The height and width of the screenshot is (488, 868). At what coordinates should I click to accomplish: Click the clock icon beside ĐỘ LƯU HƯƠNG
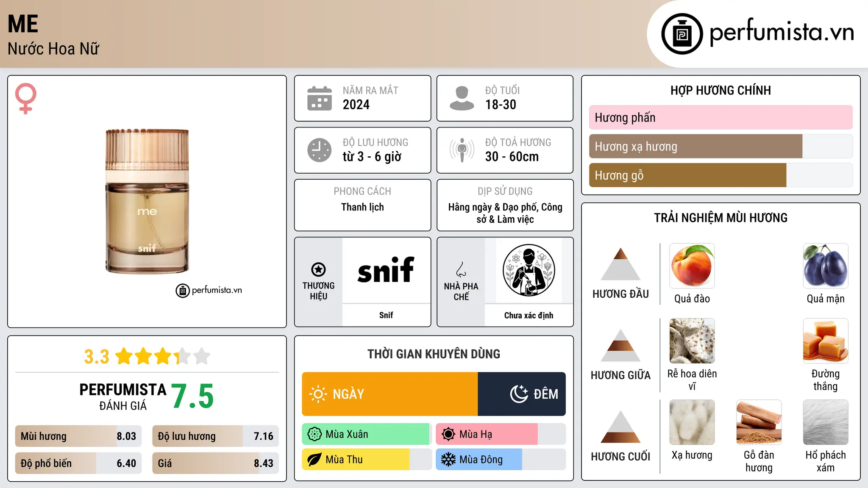[x=320, y=150]
